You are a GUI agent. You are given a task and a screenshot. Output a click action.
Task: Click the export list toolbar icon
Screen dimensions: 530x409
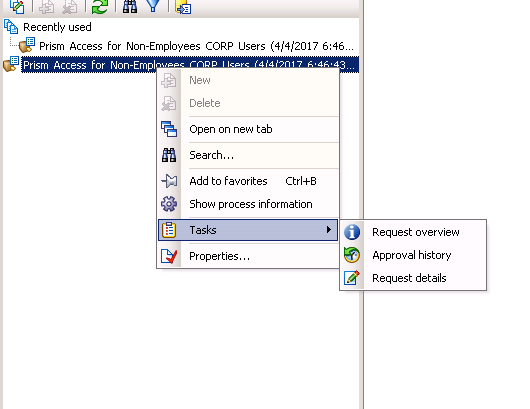(x=183, y=7)
